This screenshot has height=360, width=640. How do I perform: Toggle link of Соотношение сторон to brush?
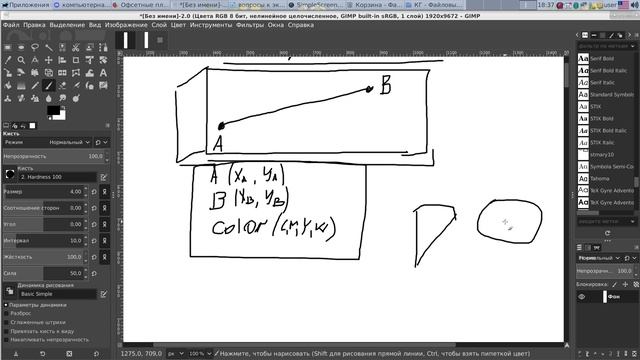click(104, 208)
